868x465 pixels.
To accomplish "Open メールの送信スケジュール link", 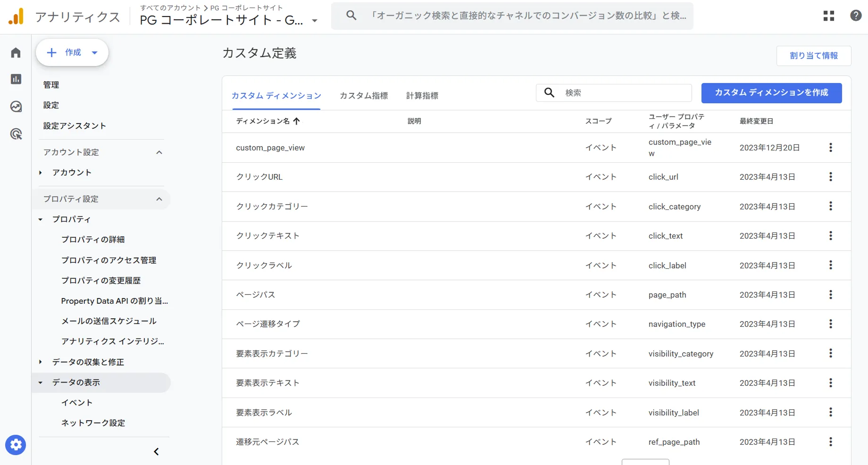I will pyautogui.click(x=108, y=321).
